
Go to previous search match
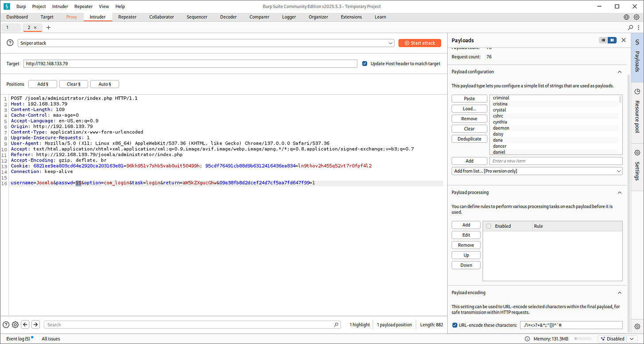click(x=25, y=325)
